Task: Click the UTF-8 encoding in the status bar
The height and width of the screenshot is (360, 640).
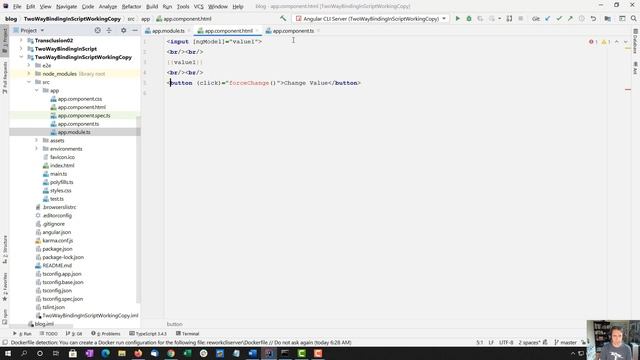Action: point(506,342)
